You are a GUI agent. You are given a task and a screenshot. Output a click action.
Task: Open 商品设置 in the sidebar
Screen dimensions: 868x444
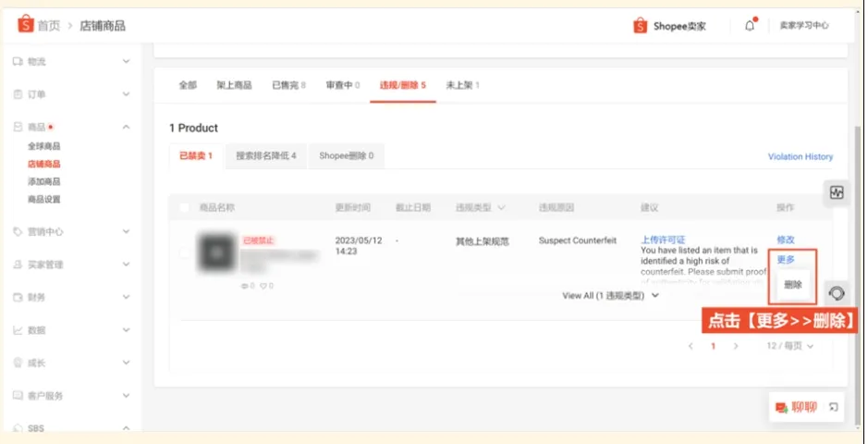(x=43, y=199)
